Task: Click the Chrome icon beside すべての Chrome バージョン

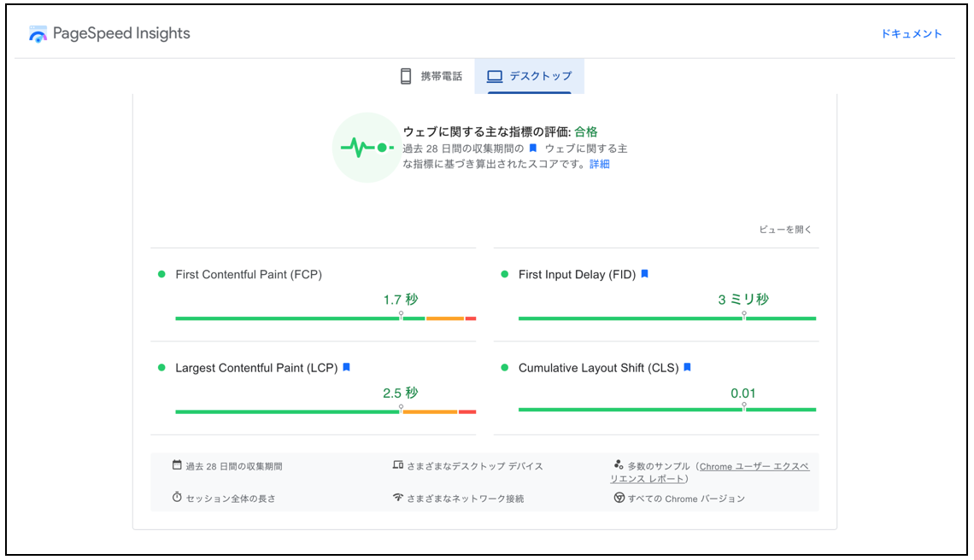Action: click(x=619, y=498)
